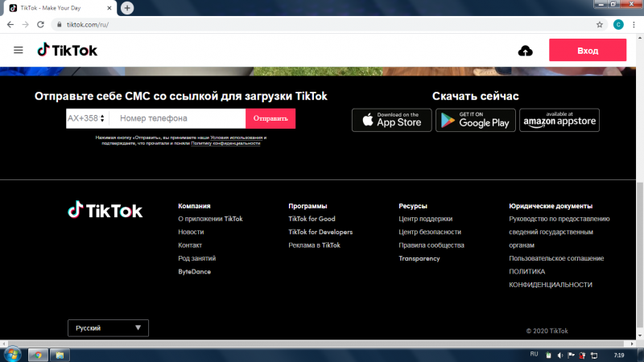This screenshot has width=644, height=362.
Task: Click the volume speaker tray icon
Action: [x=559, y=355]
